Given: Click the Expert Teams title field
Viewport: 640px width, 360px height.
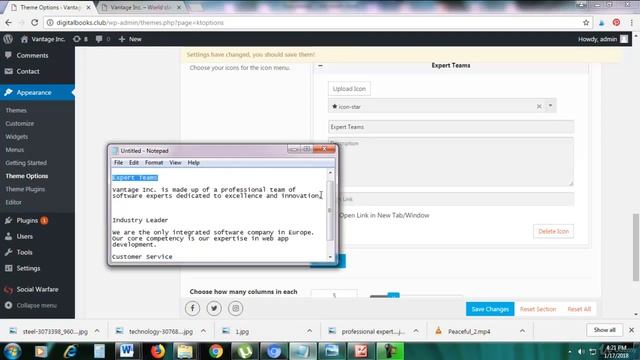Looking at the screenshot, I should click(x=451, y=127).
